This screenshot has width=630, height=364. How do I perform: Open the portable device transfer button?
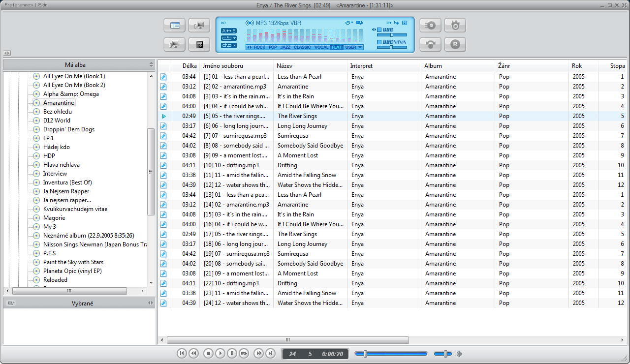pos(199,44)
